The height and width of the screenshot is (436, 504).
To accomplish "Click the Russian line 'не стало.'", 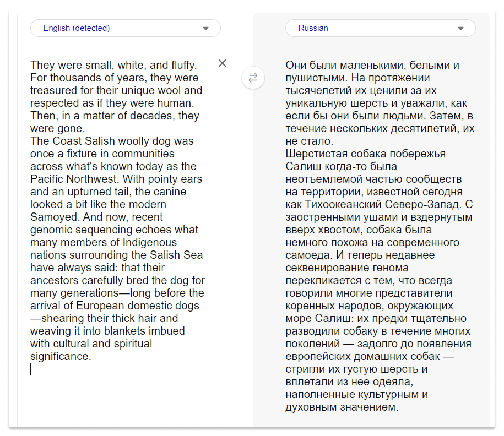I will click(309, 141).
